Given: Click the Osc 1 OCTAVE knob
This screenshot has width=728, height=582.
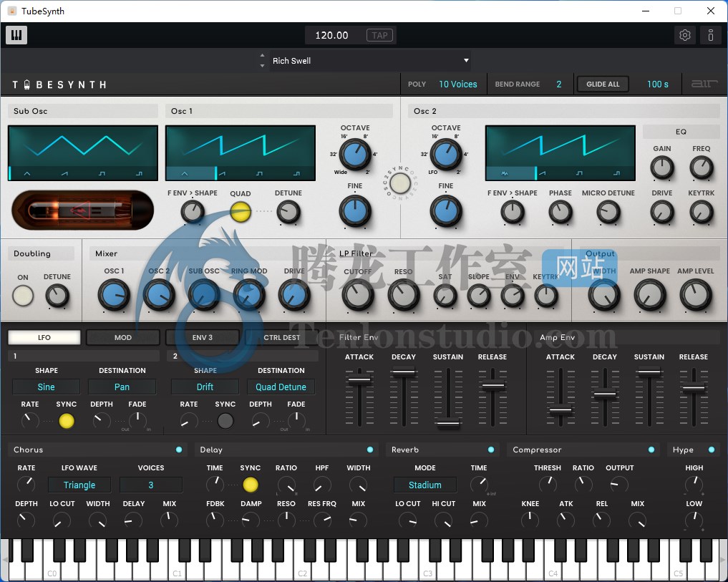Looking at the screenshot, I should [355, 154].
